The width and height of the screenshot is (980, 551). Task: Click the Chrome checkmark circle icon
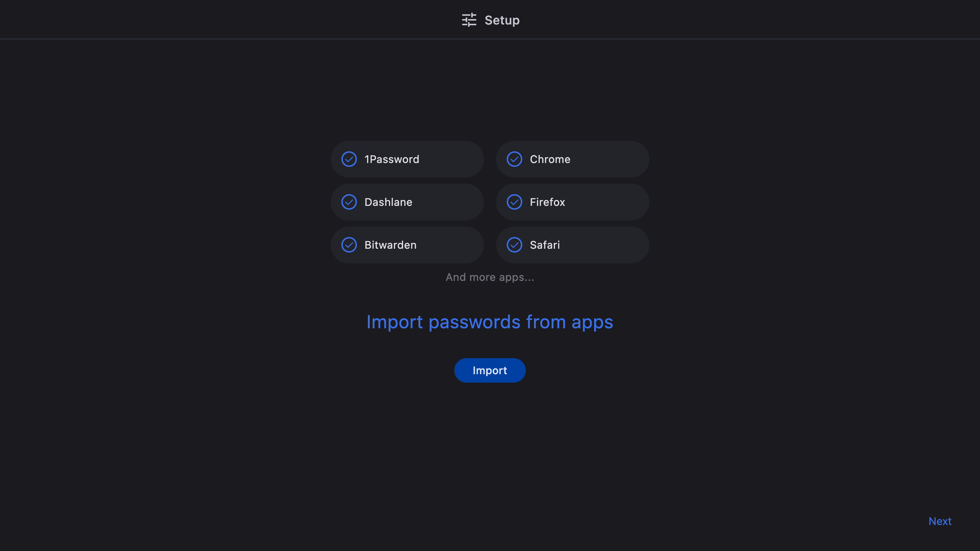[x=514, y=159]
